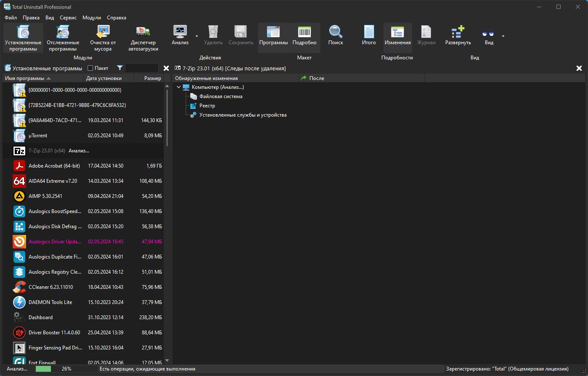Viewport: 588px width, 376px height.
Task: Select the {9A8A464D-7ACD-471... entry
Action: coord(83,120)
